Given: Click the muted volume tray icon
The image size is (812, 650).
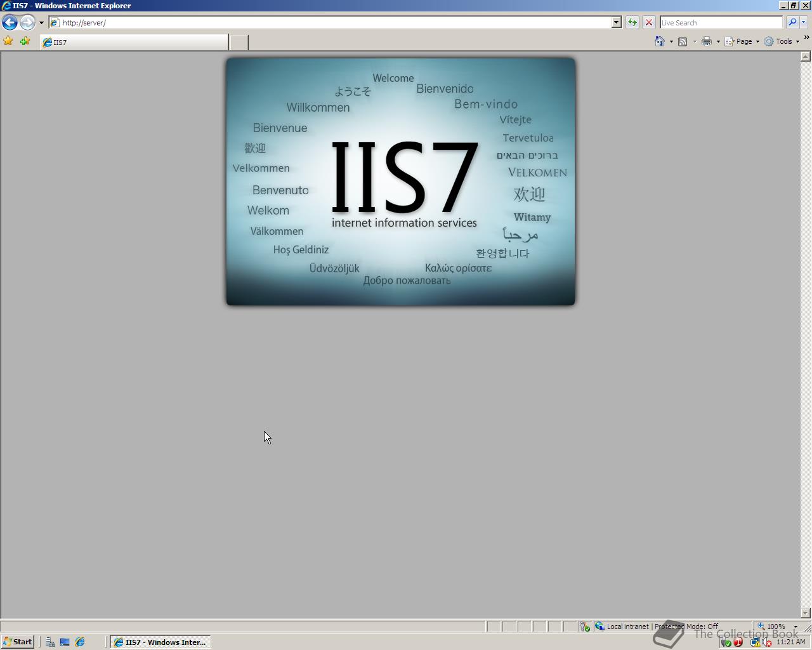Looking at the screenshot, I should coord(767,642).
